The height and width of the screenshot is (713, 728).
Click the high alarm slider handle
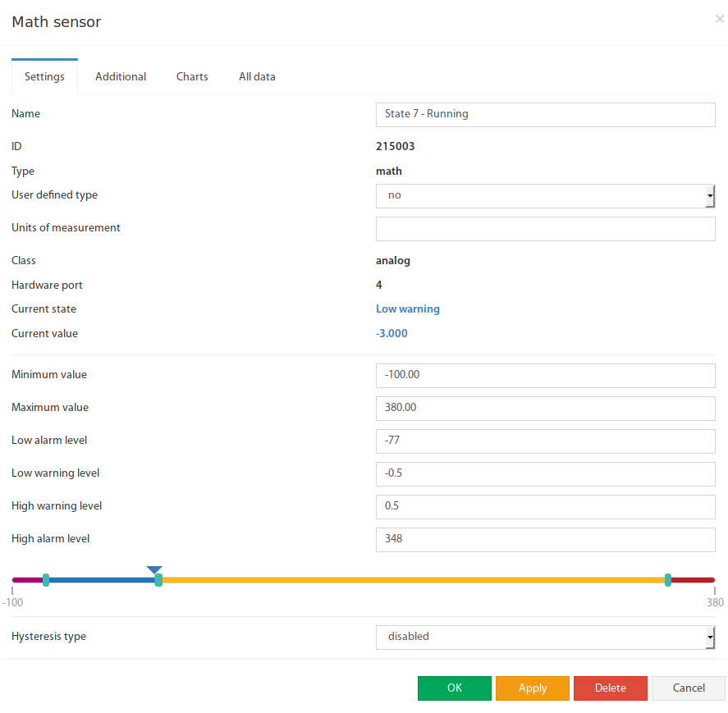click(x=668, y=580)
